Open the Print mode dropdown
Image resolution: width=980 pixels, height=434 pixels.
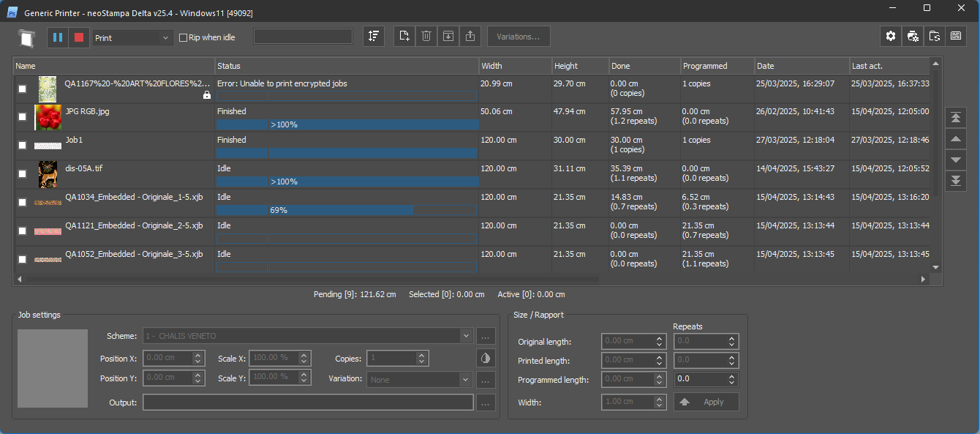[132, 38]
